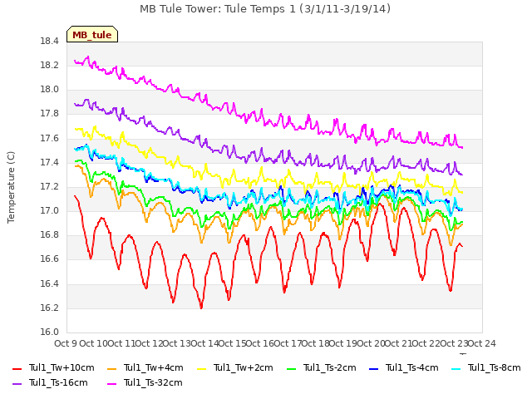The width and height of the screenshot is (532, 399).
Task: Select the Tul1_Ts-2cm legend label
Action: click(329, 367)
